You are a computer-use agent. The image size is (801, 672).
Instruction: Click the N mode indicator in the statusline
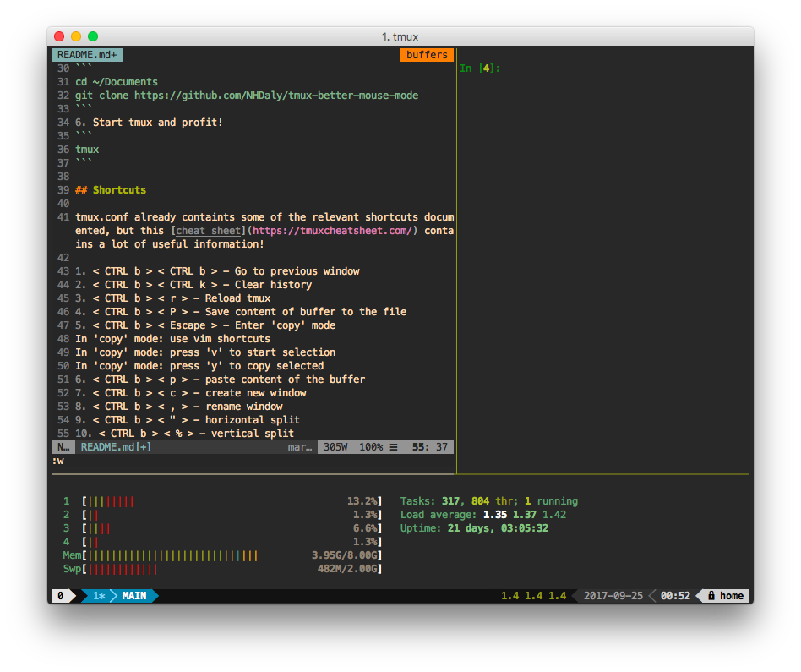[x=62, y=446]
